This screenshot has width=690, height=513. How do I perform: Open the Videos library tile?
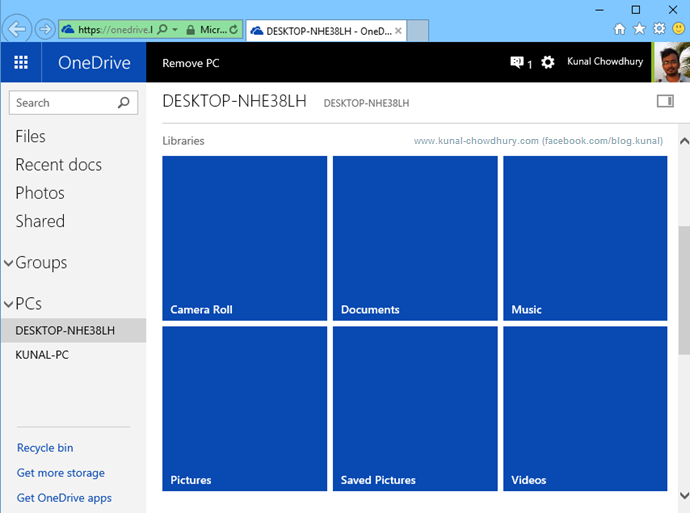tap(585, 409)
